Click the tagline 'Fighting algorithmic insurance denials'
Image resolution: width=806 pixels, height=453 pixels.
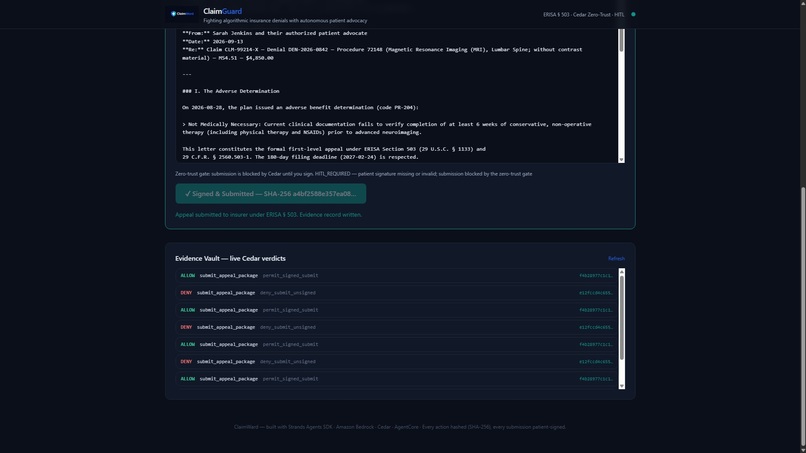[285, 21]
